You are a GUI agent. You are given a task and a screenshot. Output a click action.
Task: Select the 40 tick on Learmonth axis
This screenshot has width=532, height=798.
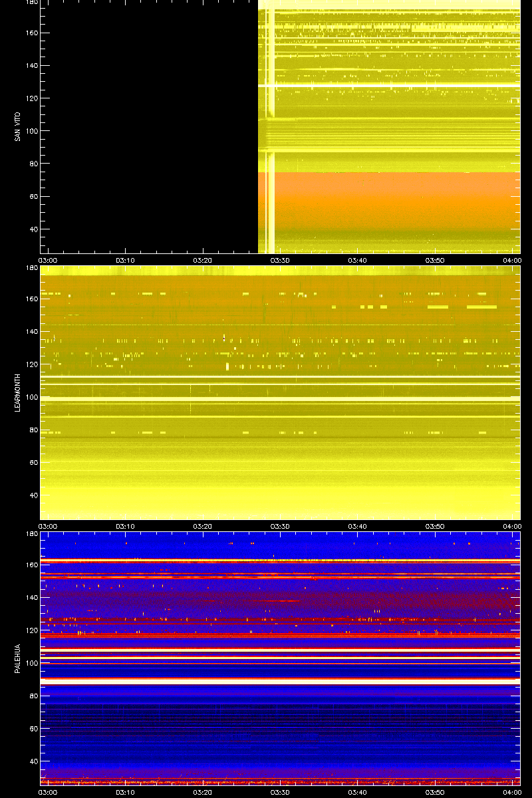[x=33, y=495]
